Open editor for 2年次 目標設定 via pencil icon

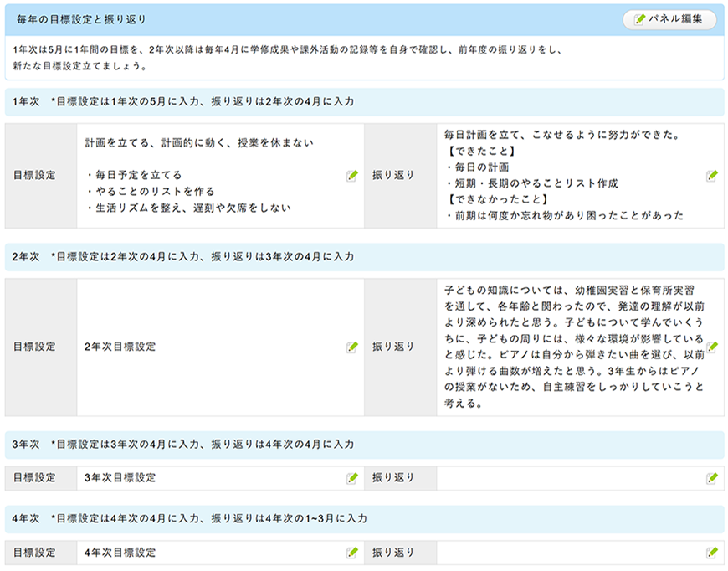coord(352,347)
